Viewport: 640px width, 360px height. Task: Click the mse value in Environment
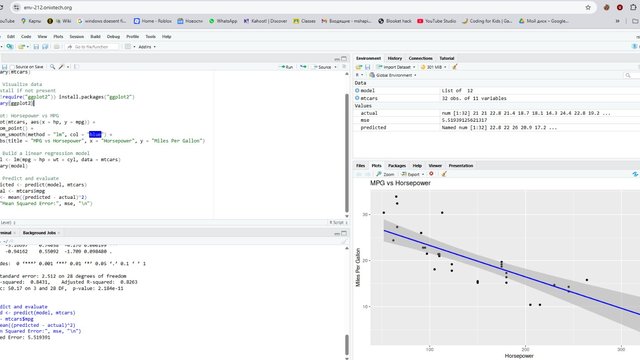pos(464,120)
